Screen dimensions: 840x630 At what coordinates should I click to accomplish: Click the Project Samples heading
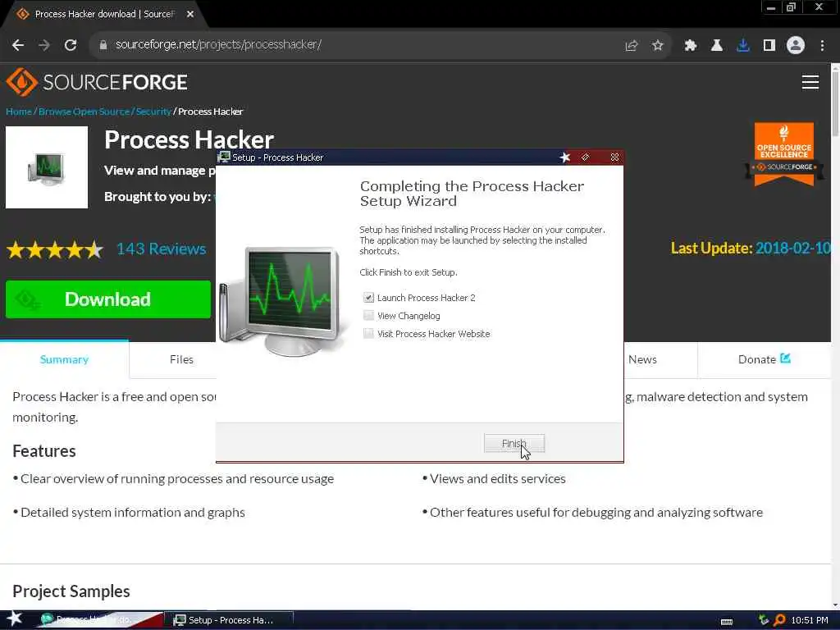(71, 591)
